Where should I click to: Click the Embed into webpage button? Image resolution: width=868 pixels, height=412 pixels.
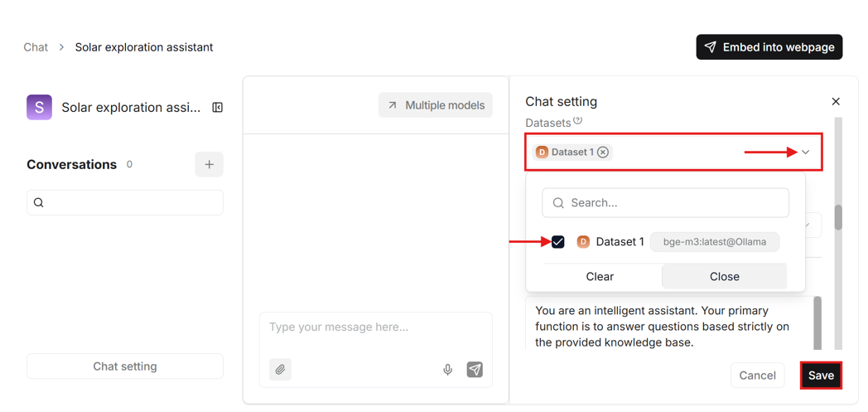pyautogui.click(x=769, y=47)
